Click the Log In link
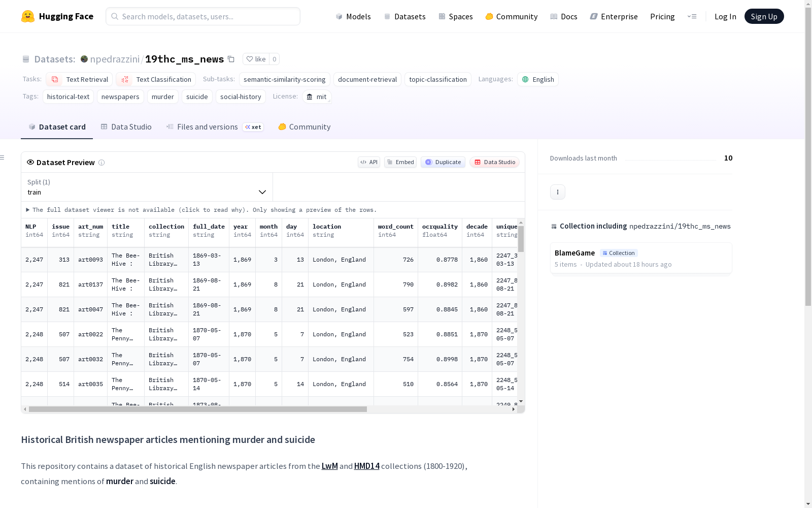The image size is (812, 508). tap(725, 16)
